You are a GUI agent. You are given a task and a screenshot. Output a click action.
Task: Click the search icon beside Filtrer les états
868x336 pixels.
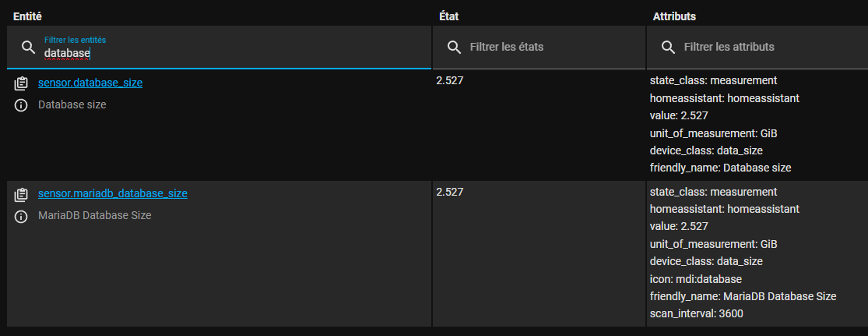[x=455, y=48]
